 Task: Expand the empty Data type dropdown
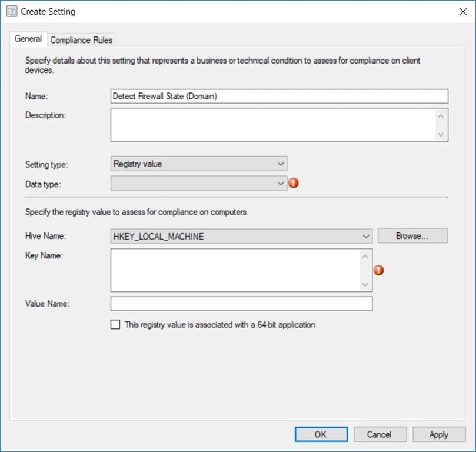199,184
